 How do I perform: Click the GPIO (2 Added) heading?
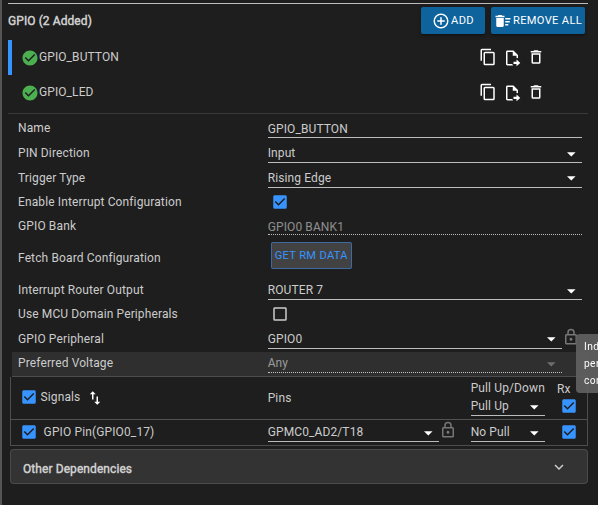(50, 21)
